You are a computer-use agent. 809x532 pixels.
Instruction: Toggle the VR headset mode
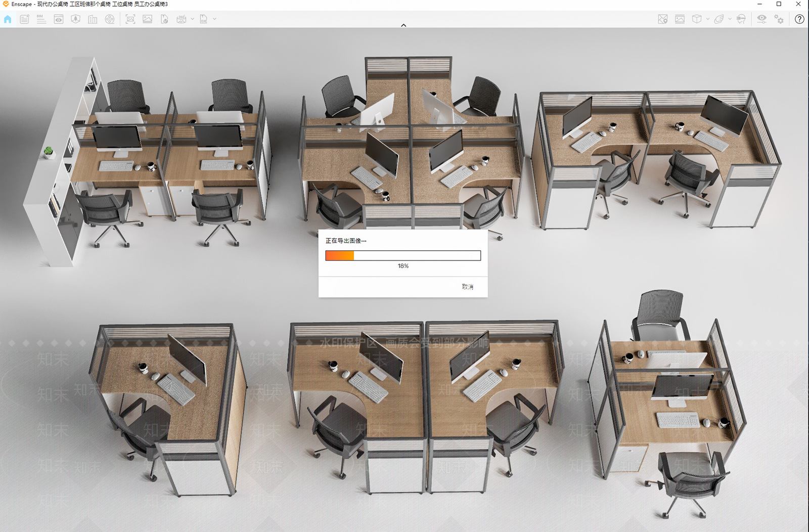[741, 19]
